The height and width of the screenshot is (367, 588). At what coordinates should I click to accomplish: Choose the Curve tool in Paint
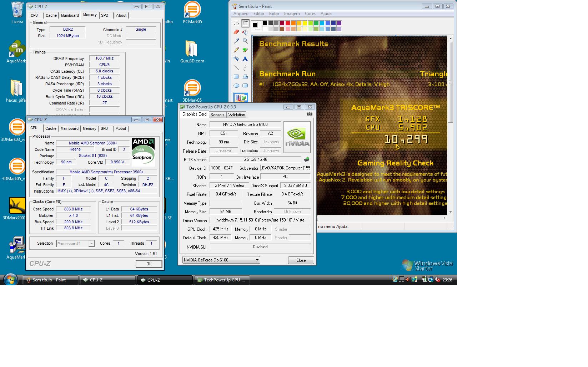(245, 68)
